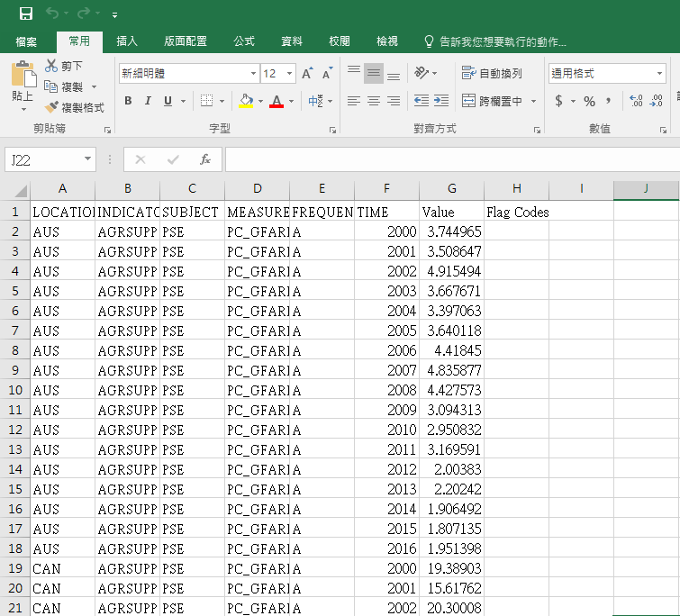Open the font size 12 dropdown

pos(289,73)
